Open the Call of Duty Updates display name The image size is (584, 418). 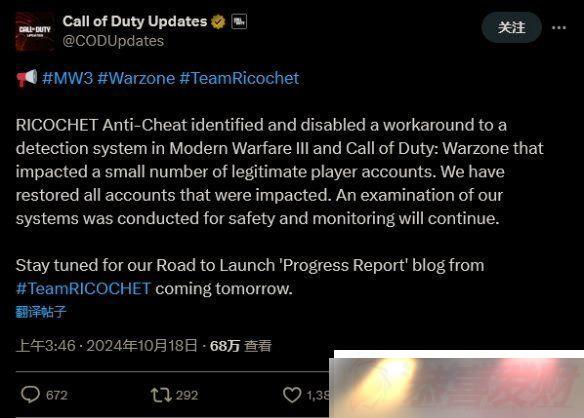tap(134, 21)
